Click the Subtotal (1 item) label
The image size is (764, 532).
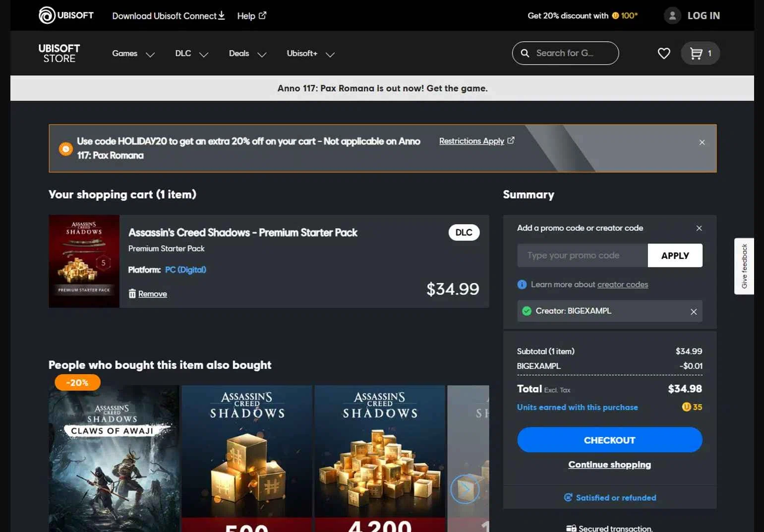(x=546, y=351)
